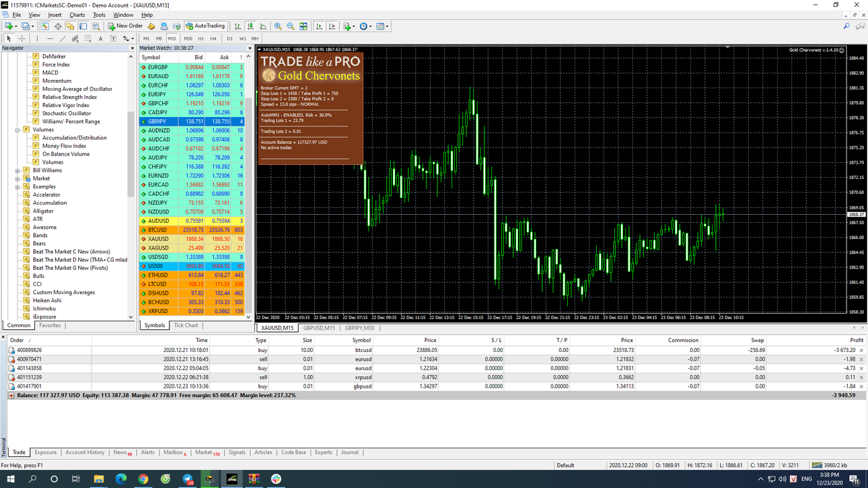Select XAUUSD row in Market Watch
Viewport: 868px width, 488px height.
tap(192, 239)
